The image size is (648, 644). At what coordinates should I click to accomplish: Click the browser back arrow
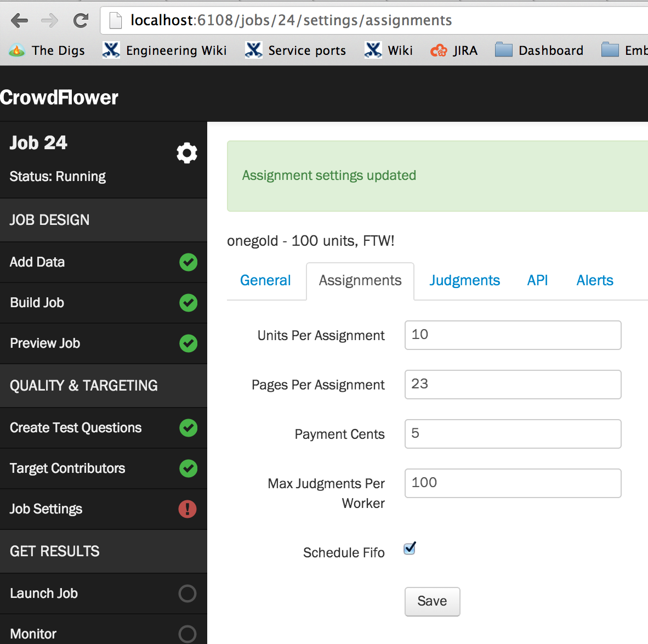(x=19, y=20)
